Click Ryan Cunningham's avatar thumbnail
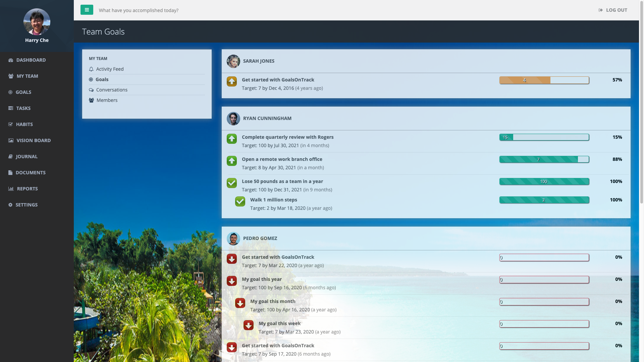This screenshot has height=362, width=644. (233, 119)
